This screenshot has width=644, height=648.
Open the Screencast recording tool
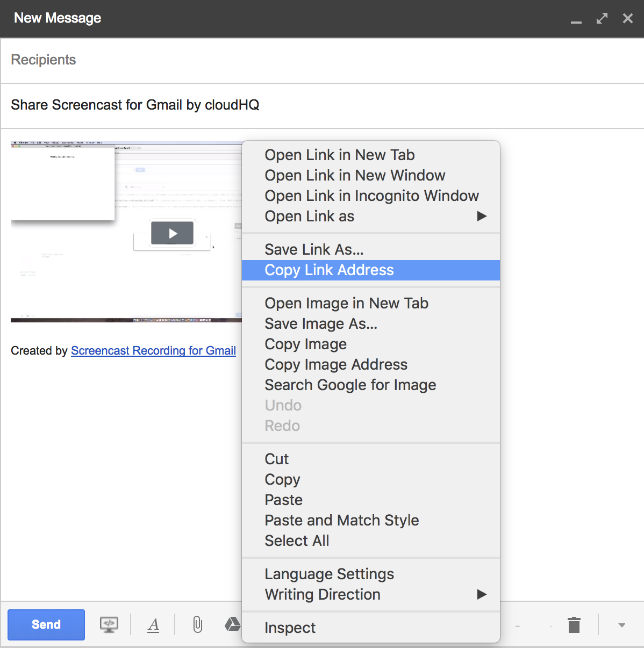[109, 624]
